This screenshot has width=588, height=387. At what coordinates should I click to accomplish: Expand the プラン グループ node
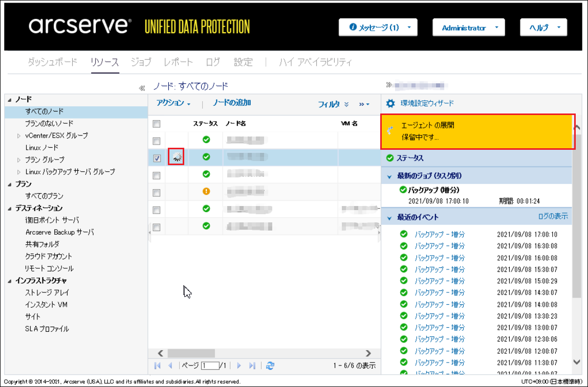(x=19, y=160)
